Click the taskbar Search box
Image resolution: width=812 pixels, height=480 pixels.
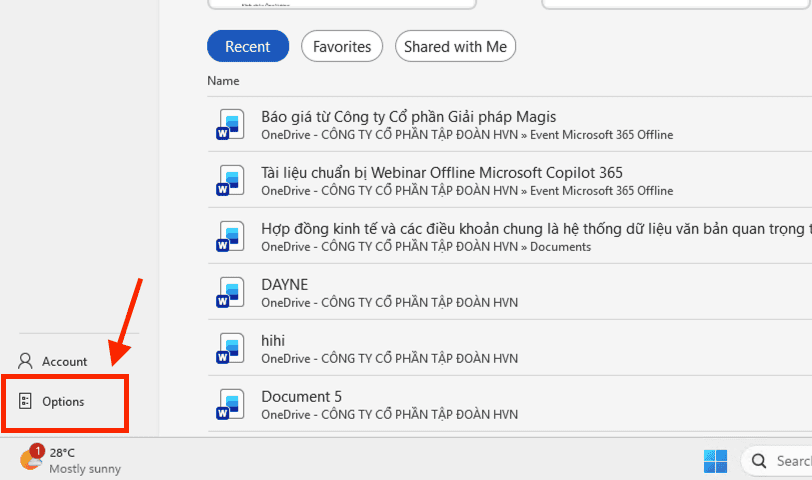[x=777, y=461]
